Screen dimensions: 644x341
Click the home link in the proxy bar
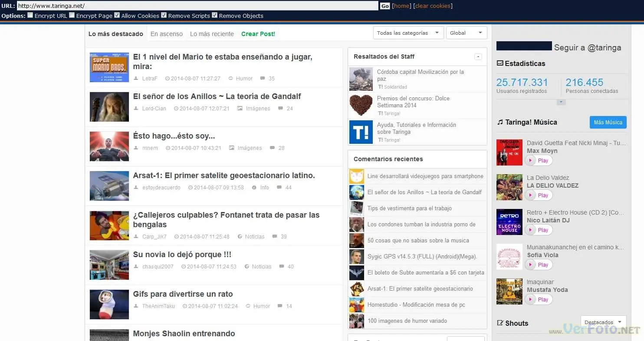[401, 6]
